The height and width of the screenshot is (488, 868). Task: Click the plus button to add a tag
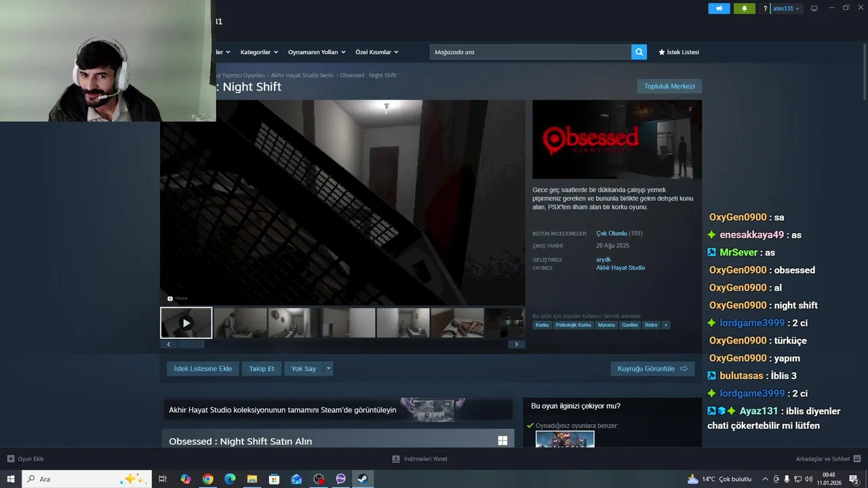click(666, 325)
